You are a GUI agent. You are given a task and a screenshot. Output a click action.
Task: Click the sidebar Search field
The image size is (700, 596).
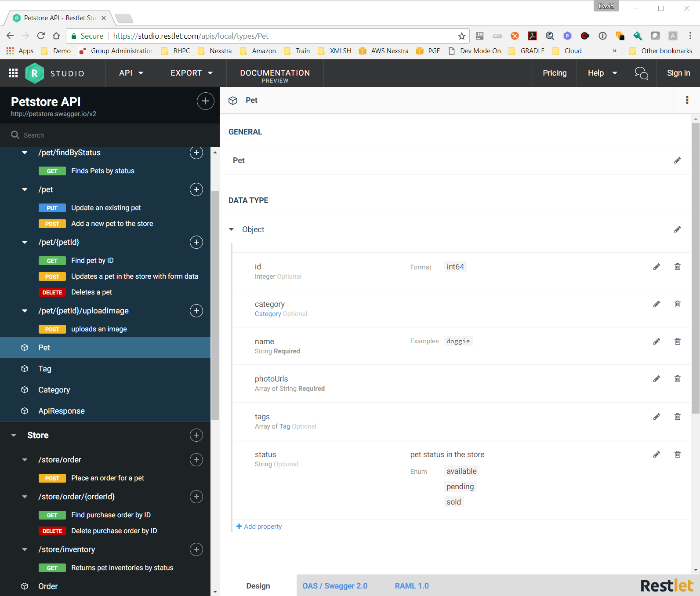point(110,135)
